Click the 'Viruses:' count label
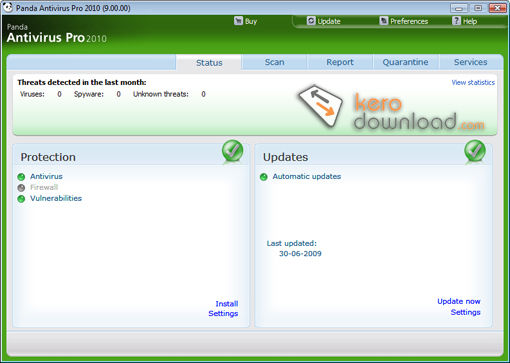 click(x=32, y=94)
